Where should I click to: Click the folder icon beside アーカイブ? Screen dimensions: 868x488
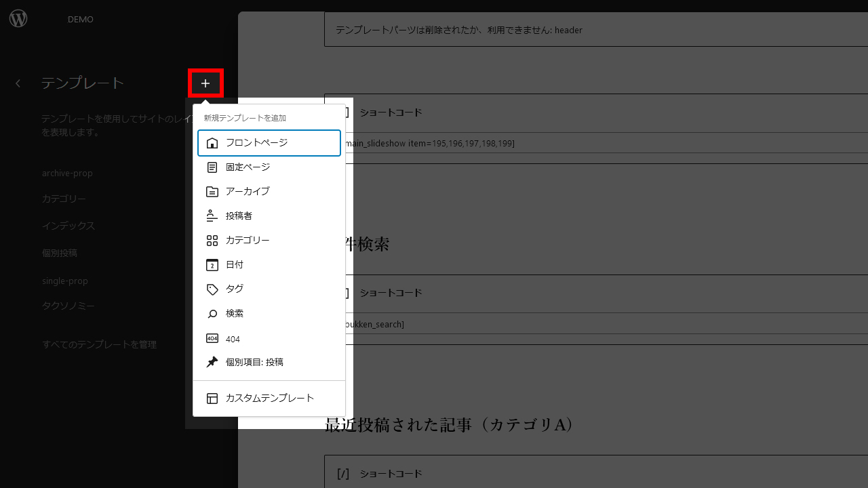[212, 192]
